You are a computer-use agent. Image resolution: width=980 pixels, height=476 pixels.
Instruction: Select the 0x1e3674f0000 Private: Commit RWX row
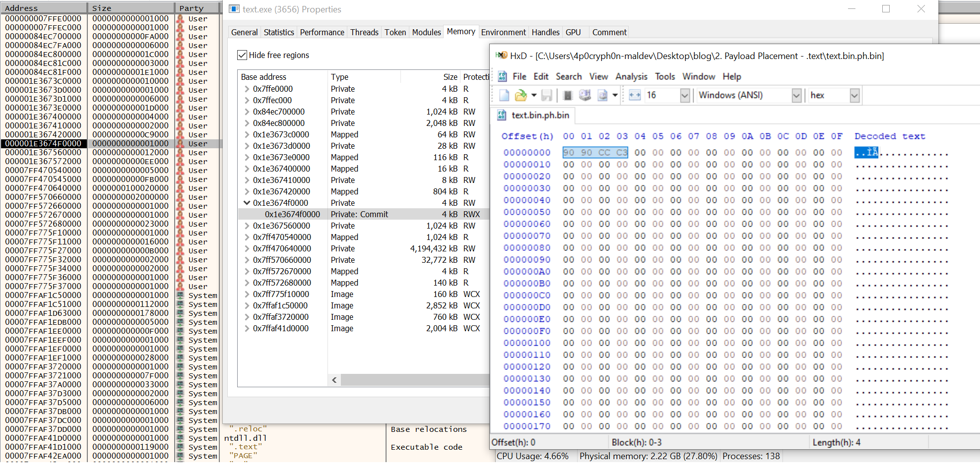click(x=363, y=214)
